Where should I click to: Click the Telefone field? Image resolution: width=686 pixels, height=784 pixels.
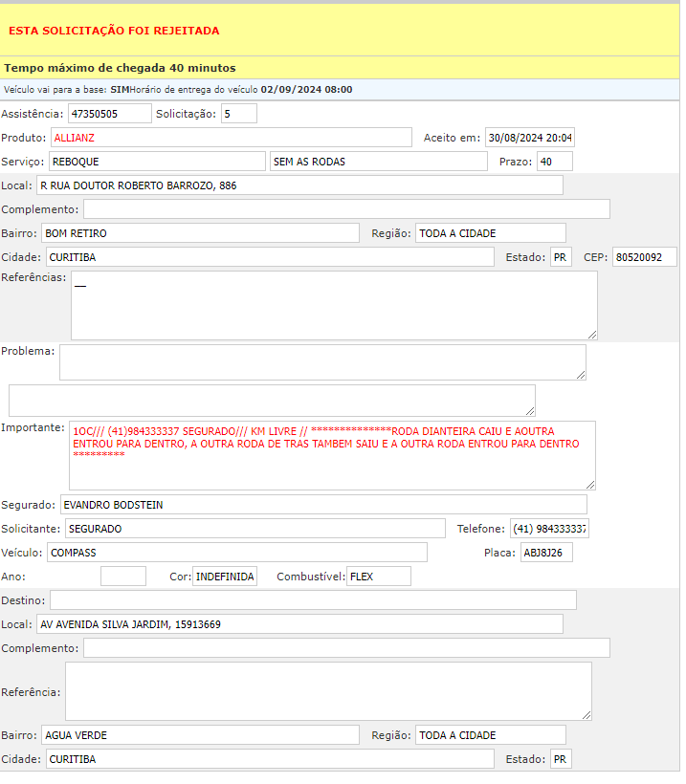pos(549,529)
